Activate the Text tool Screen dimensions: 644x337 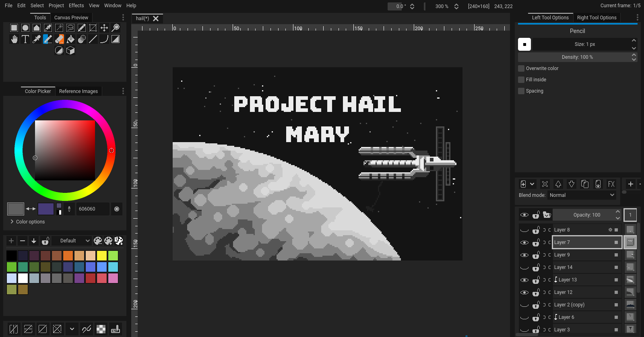point(25,39)
